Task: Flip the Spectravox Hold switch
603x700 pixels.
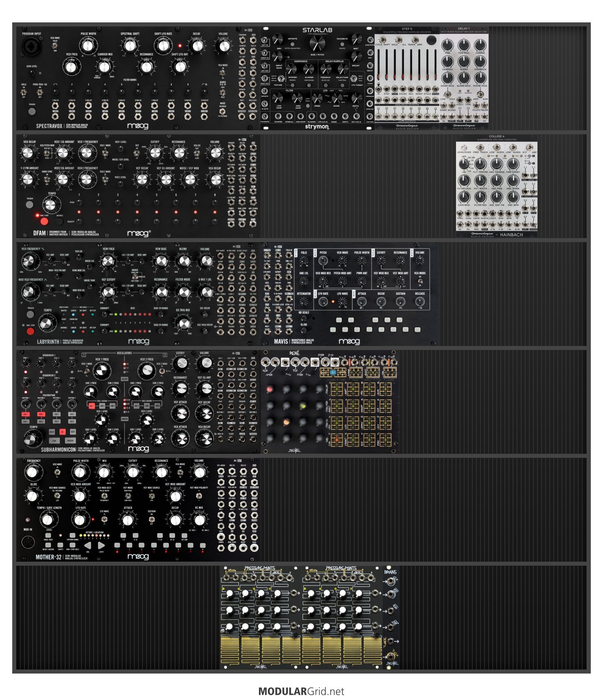Action: click(24, 92)
